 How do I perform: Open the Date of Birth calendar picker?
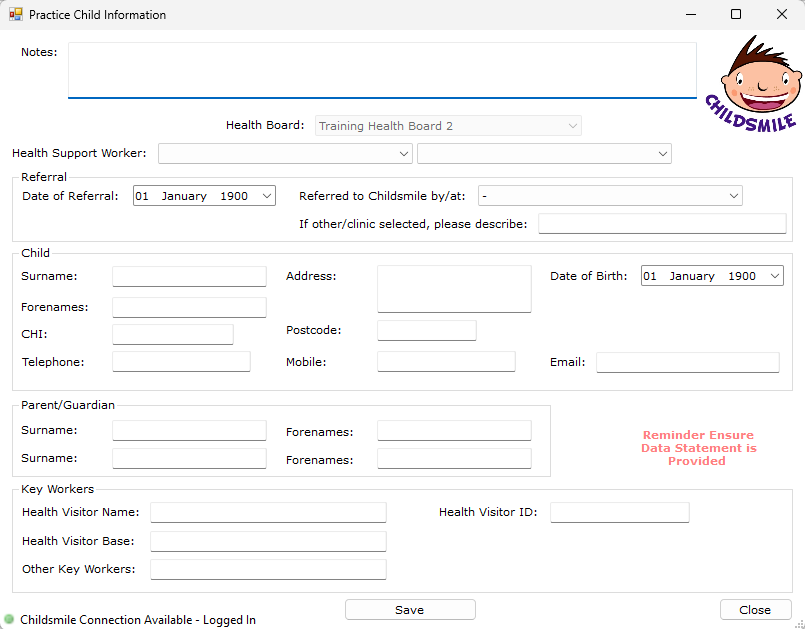click(x=775, y=276)
